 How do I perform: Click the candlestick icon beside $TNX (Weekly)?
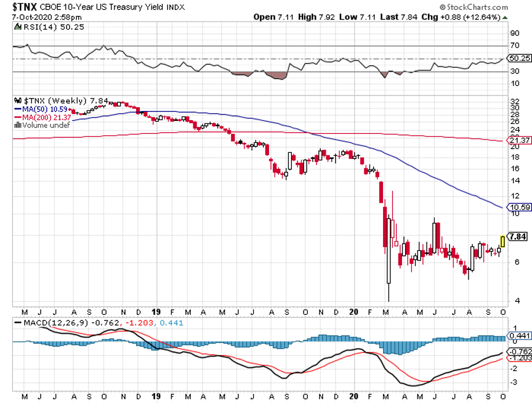(17, 100)
